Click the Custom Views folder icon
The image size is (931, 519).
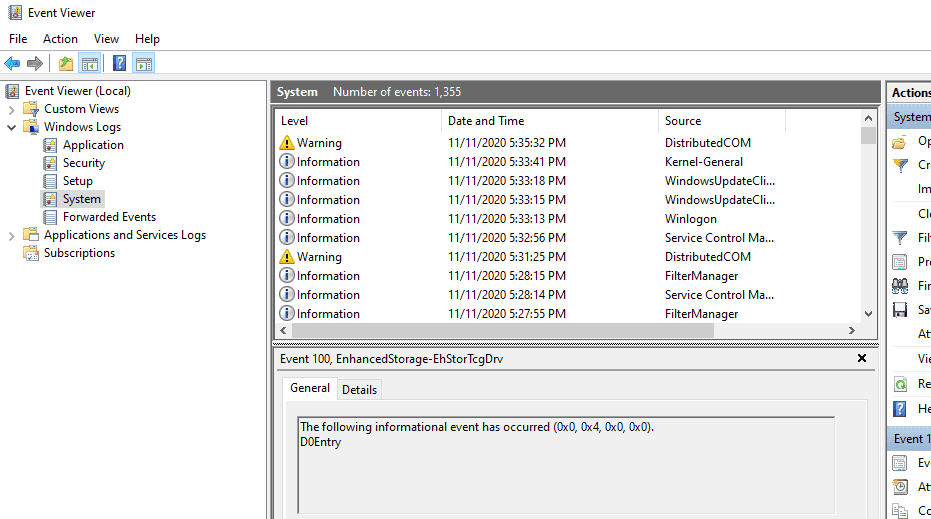click(x=31, y=109)
